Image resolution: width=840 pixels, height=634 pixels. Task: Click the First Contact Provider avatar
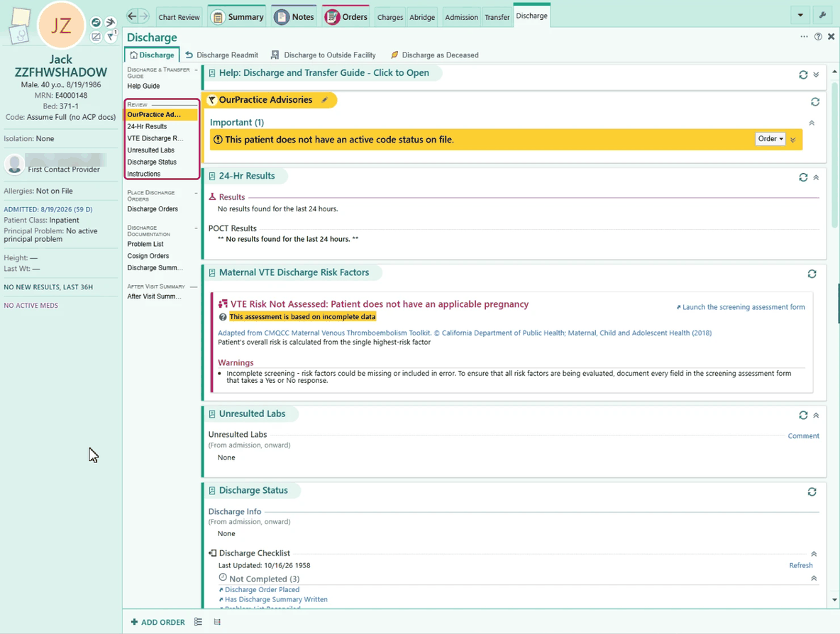tap(14, 164)
